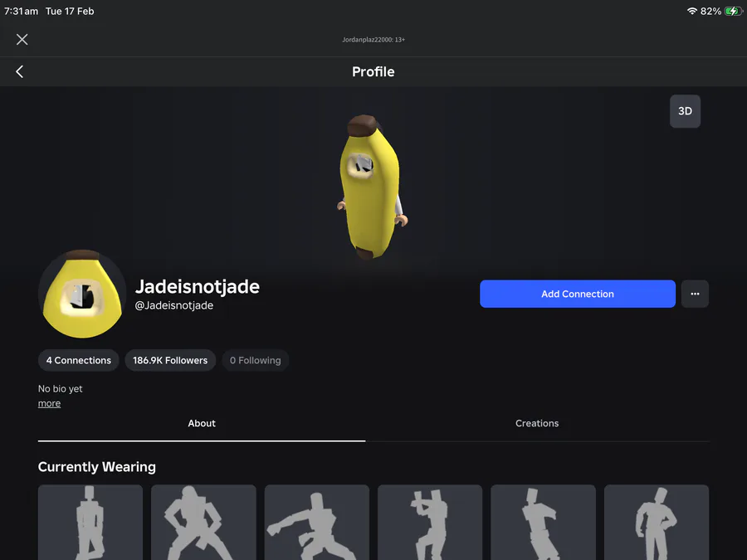747x560 pixels.
Task: Open the fifth Currently Wearing emote item
Action: (543, 523)
